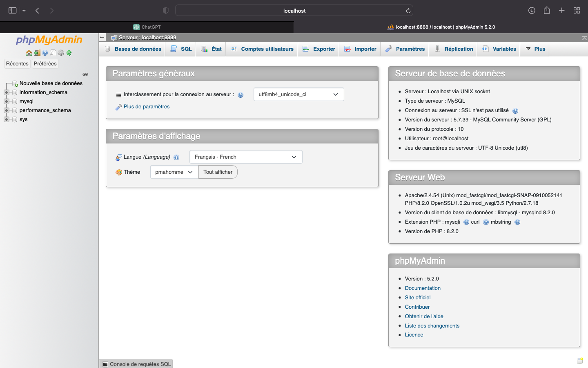588x368 pixels.
Task: Open phpMyAdmin documentation question-mark icon in sidebar
Action: point(45,53)
